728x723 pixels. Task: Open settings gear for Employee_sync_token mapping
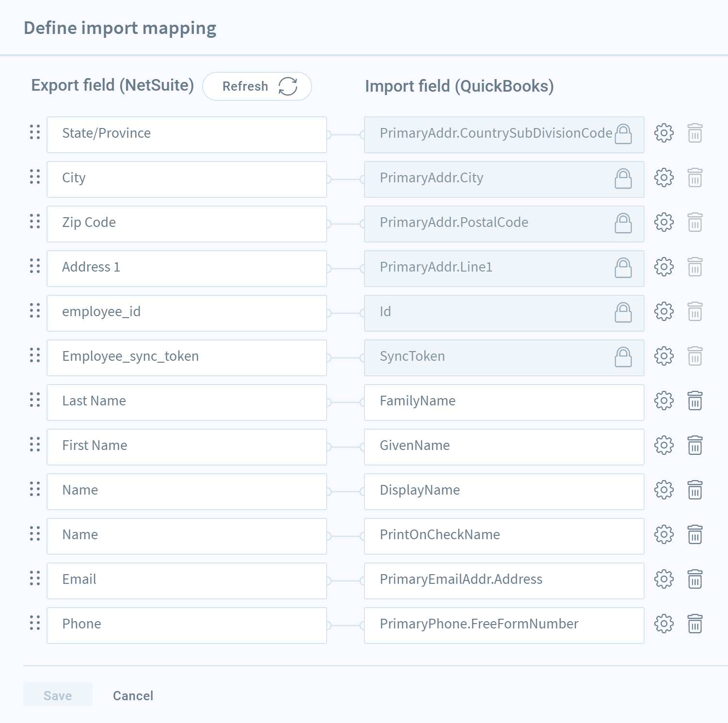664,356
